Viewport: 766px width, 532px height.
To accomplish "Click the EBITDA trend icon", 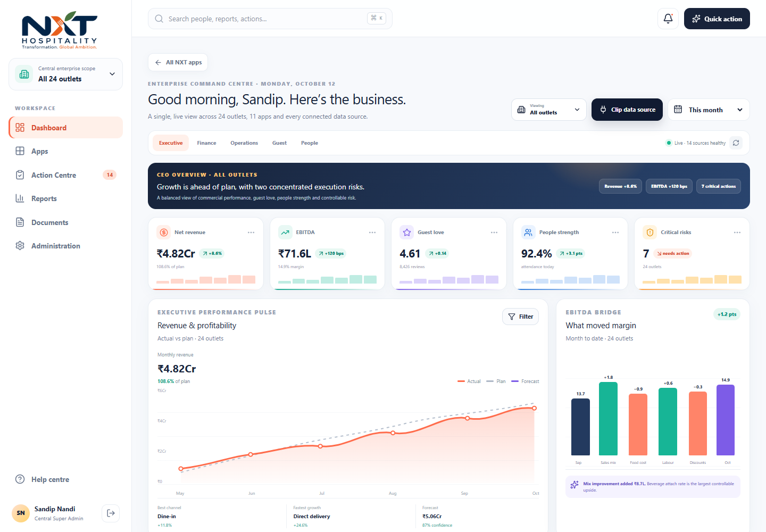I will point(285,232).
